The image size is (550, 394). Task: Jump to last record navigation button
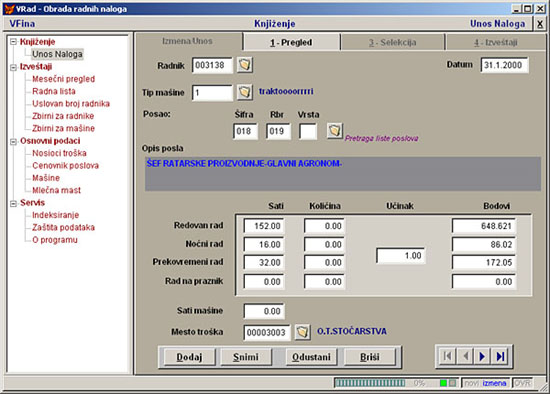pos(500,356)
